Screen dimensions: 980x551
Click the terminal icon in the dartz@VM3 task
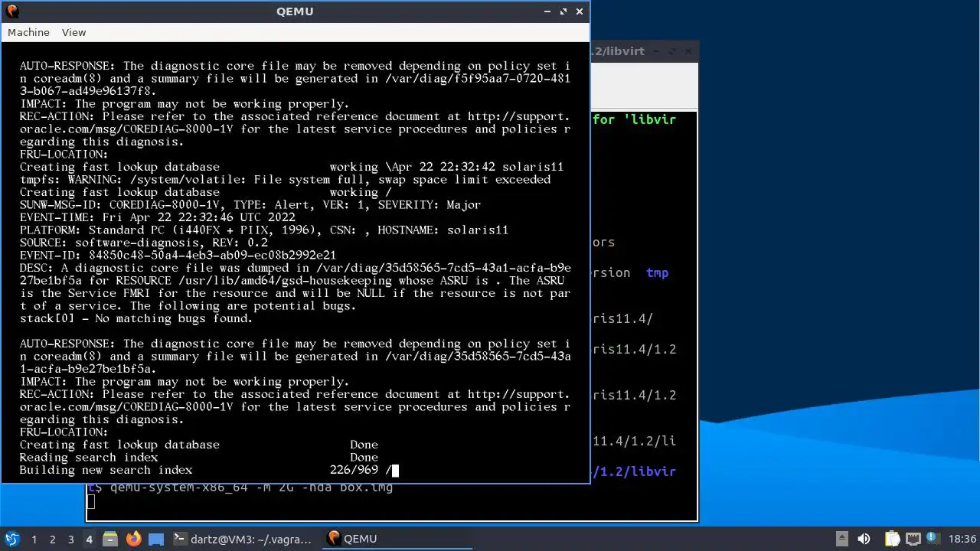(x=180, y=539)
